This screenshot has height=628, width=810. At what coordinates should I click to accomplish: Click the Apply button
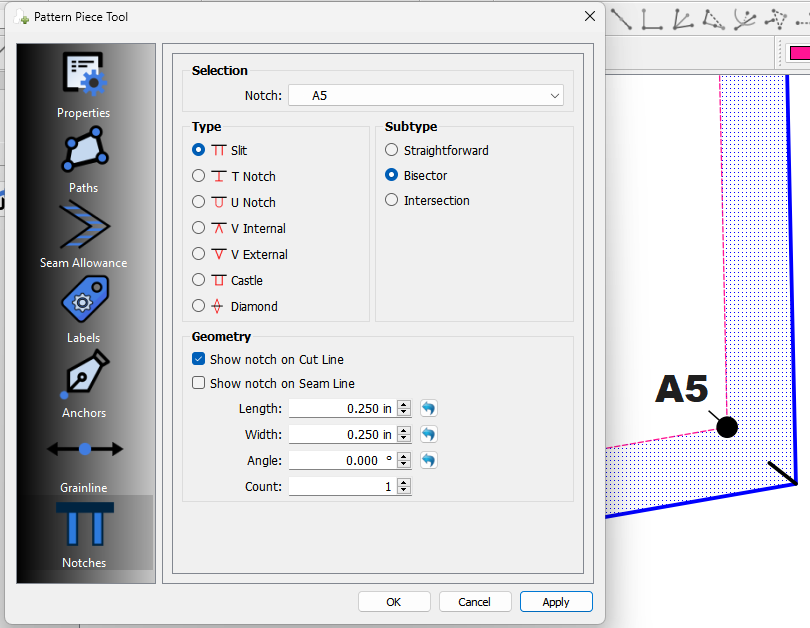coord(556,602)
